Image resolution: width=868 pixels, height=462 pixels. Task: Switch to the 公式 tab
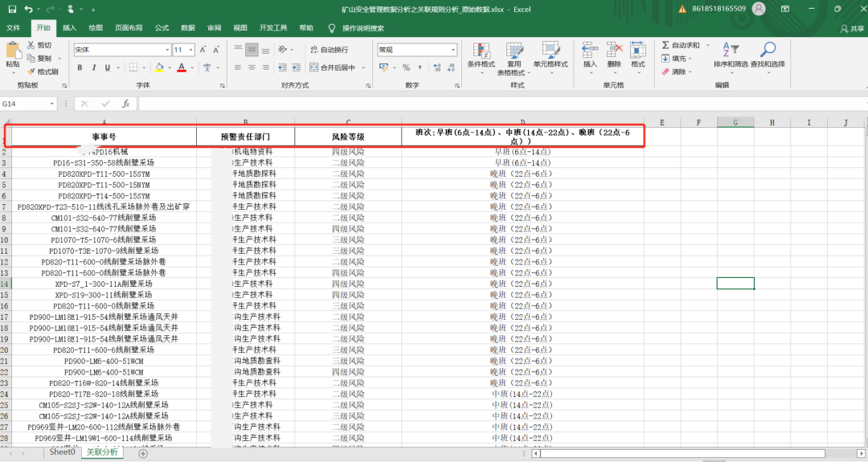click(x=162, y=27)
